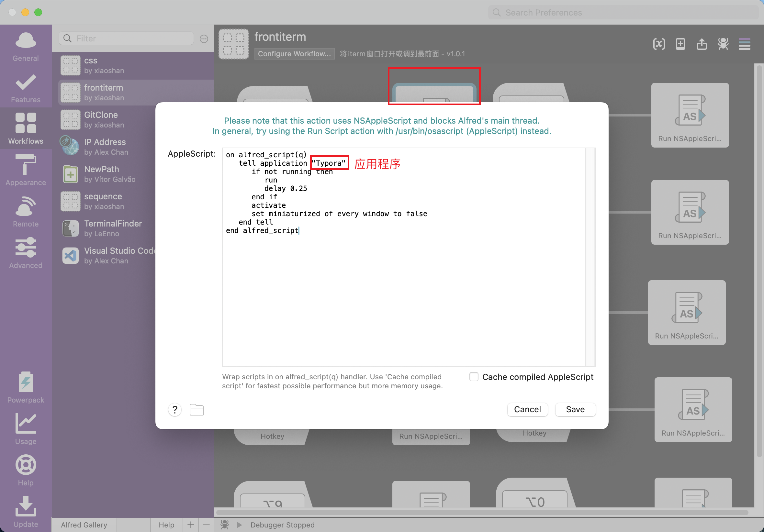Click the Help button below workflow list
This screenshot has height=532, width=764.
(x=166, y=525)
